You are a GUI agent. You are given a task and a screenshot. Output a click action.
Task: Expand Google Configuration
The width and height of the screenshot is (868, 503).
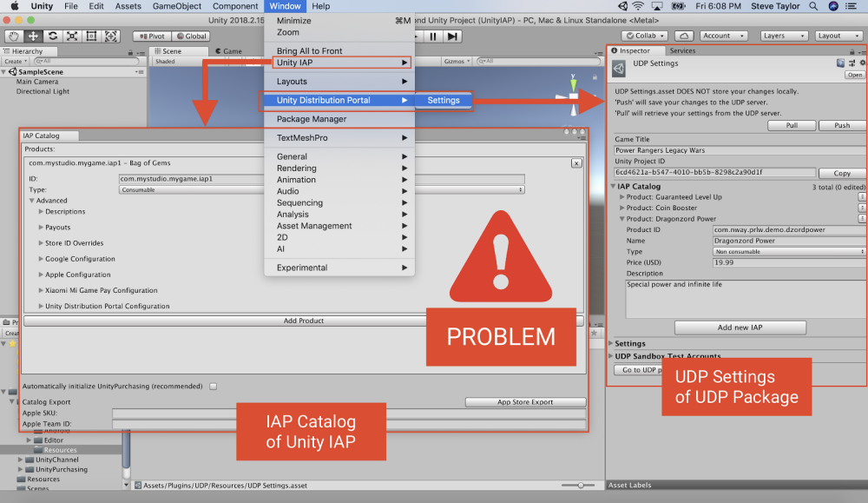click(x=41, y=259)
